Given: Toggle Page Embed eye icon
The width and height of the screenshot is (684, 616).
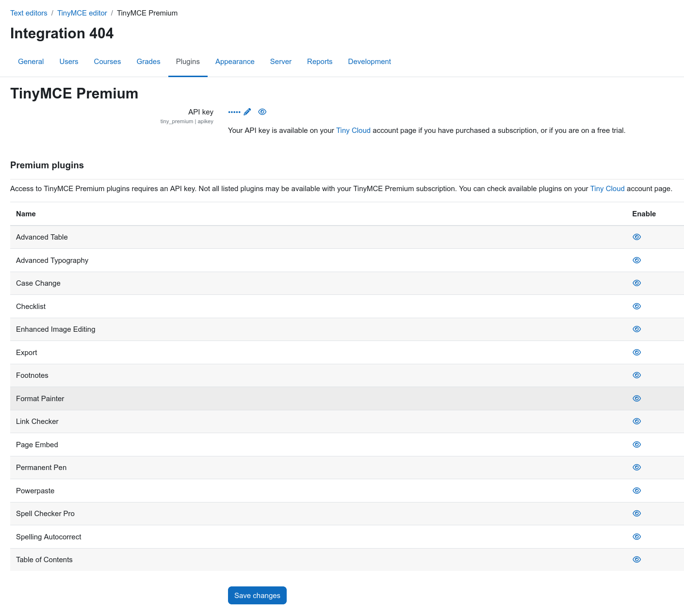Looking at the screenshot, I should click(637, 445).
